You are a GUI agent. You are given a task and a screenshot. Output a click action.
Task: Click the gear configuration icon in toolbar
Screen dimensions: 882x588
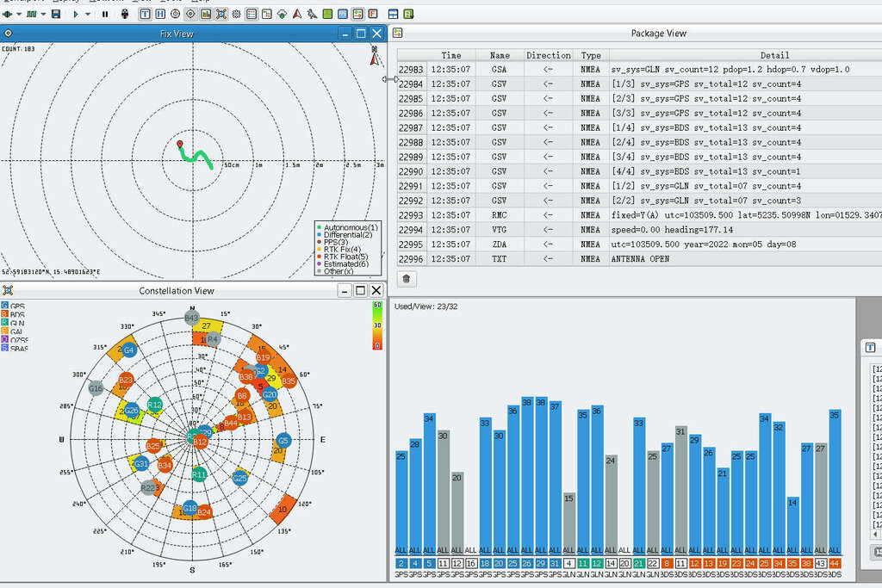tap(237, 14)
